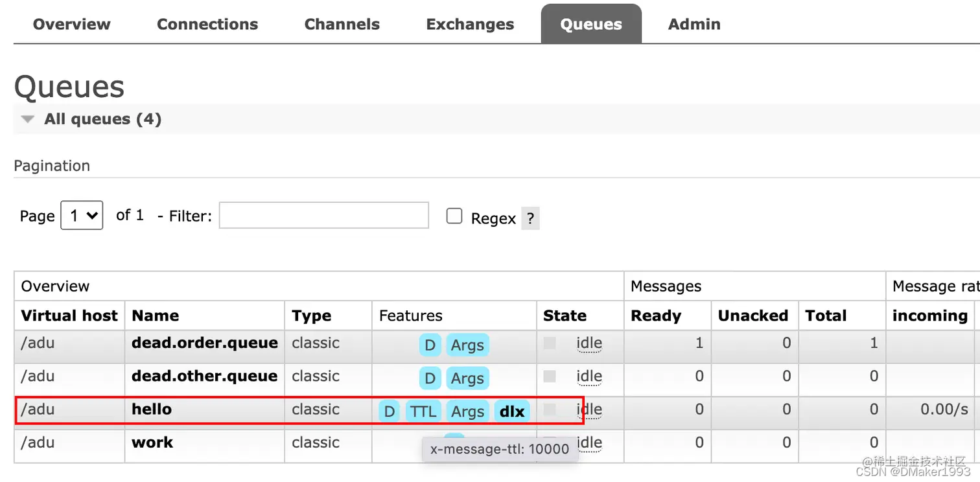Click the idle state of dead.other.queue
The image size is (980, 482).
589,377
